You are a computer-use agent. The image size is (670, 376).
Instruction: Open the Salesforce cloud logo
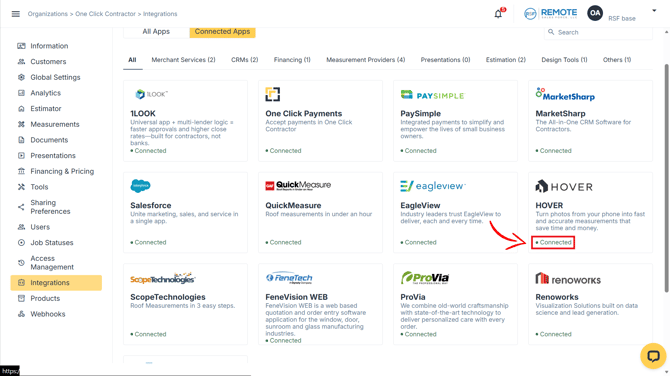point(140,186)
